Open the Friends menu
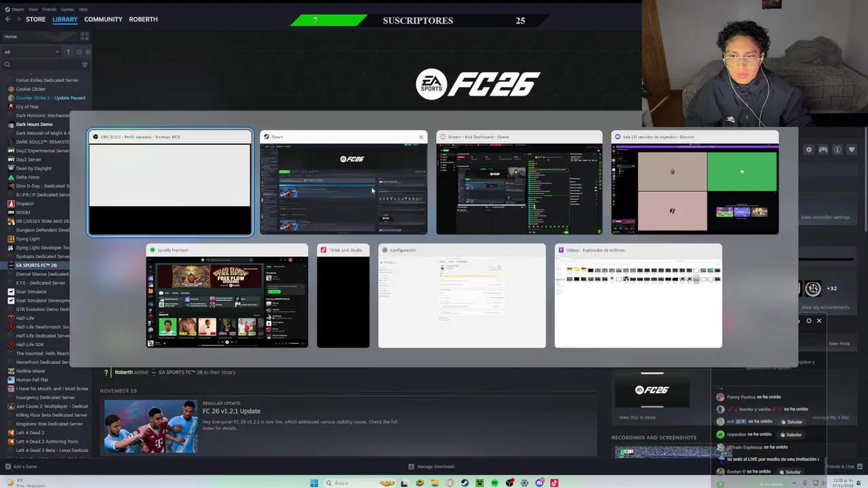868x488 pixels. click(50, 9)
